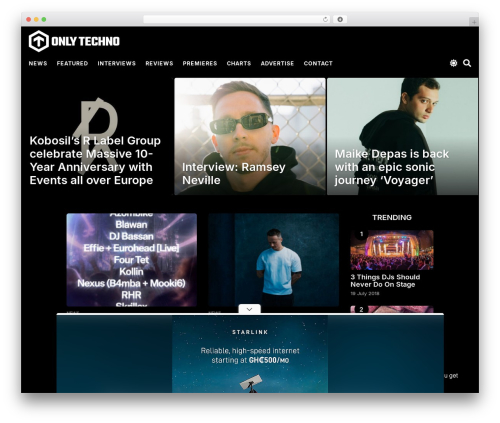Viewport: 500px width, 423px height.
Task: Reload page via browser refresh icon
Action: pos(325,19)
